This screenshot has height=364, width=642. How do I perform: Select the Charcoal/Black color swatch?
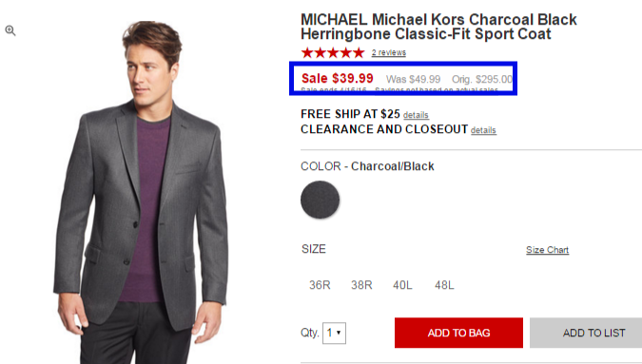point(321,200)
